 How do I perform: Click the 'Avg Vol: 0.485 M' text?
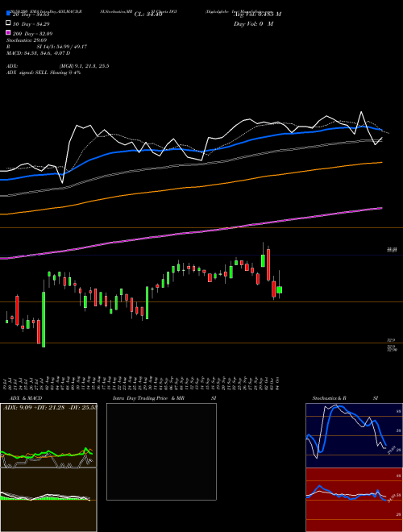click(257, 15)
